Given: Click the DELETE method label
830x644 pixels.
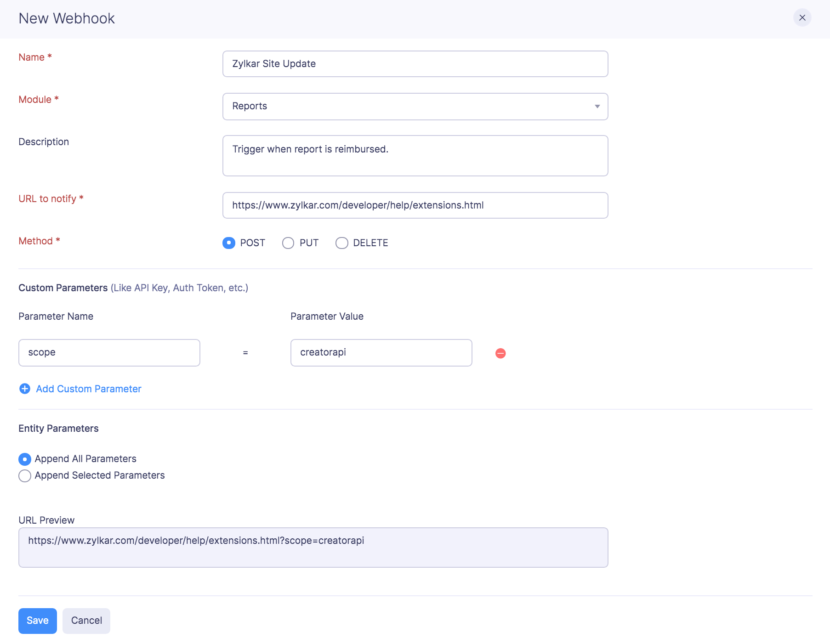Looking at the screenshot, I should [x=370, y=243].
